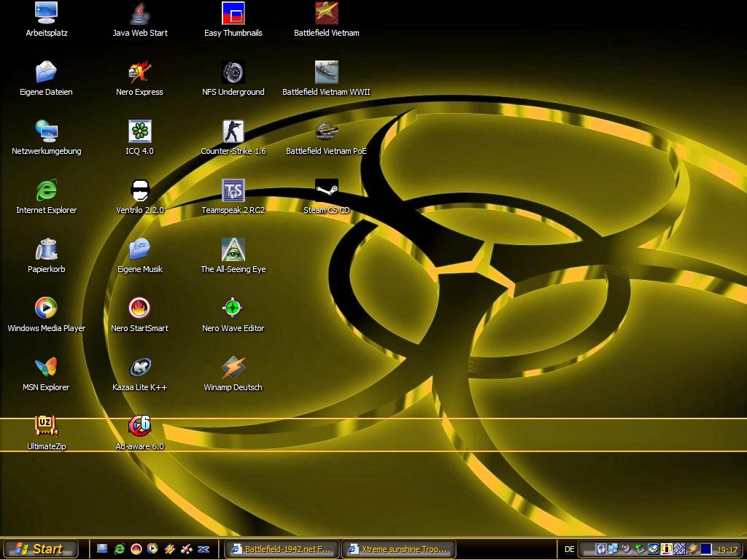Select the NFS Underground game shortcut
The width and height of the screenshot is (747, 560).
pyautogui.click(x=233, y=79)
